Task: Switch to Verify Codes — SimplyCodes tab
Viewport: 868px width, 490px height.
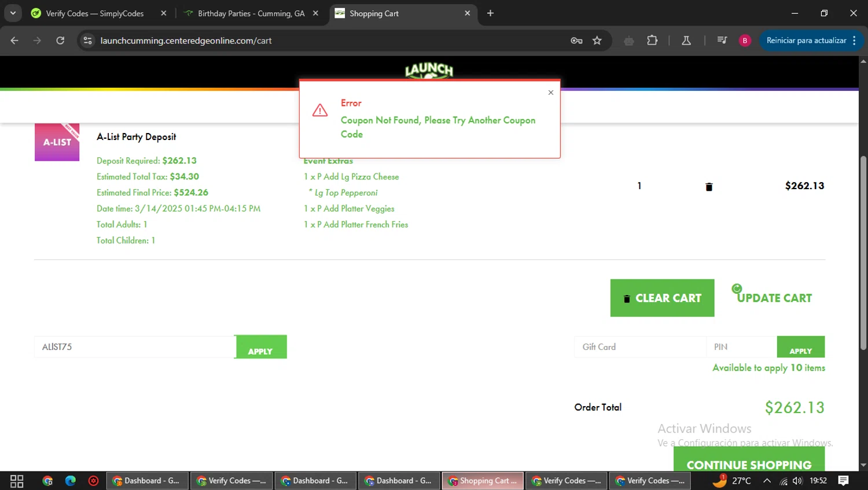Action: pyautogui.click(x=95, y=13)
